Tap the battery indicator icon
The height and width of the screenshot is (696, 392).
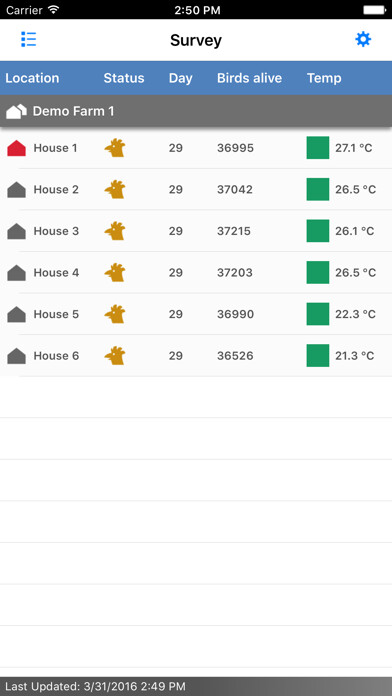tap(373, 10)
